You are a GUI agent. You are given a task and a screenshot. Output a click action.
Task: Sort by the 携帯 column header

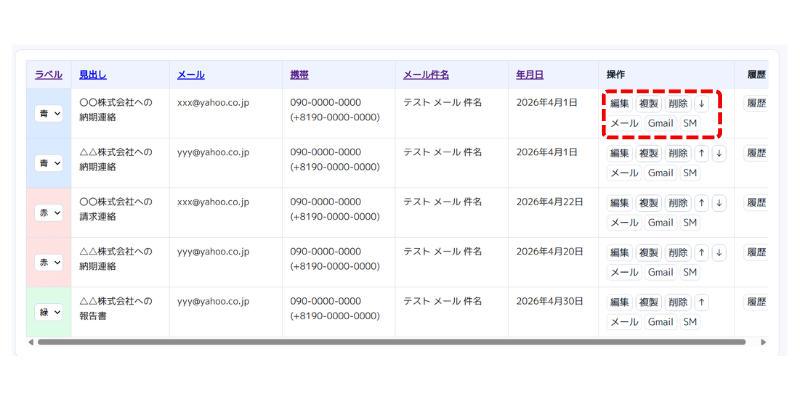pyautogui.click(x=299, y=75)
